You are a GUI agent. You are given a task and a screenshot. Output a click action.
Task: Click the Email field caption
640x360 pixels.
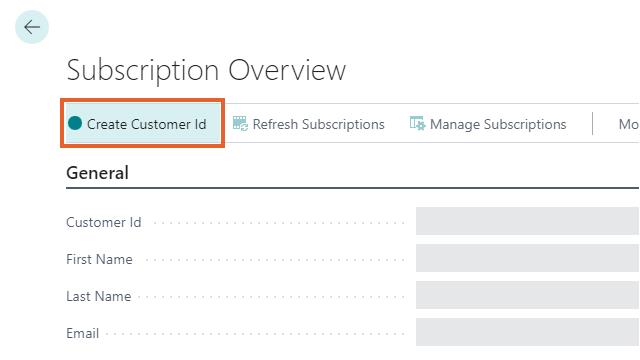click(x=82, y=333)
